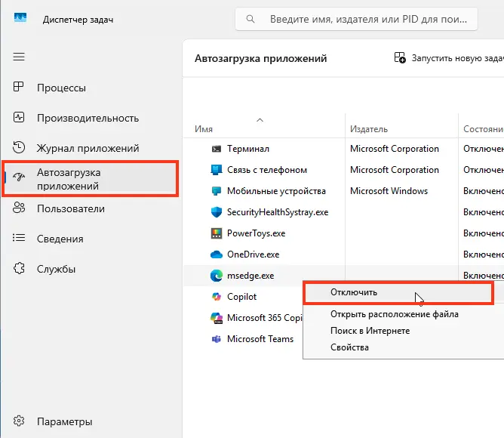Screen dimensions: 504x438
Task: Click the SecurityHealthSystray shield icon
Action: click(x=217, y=212)
